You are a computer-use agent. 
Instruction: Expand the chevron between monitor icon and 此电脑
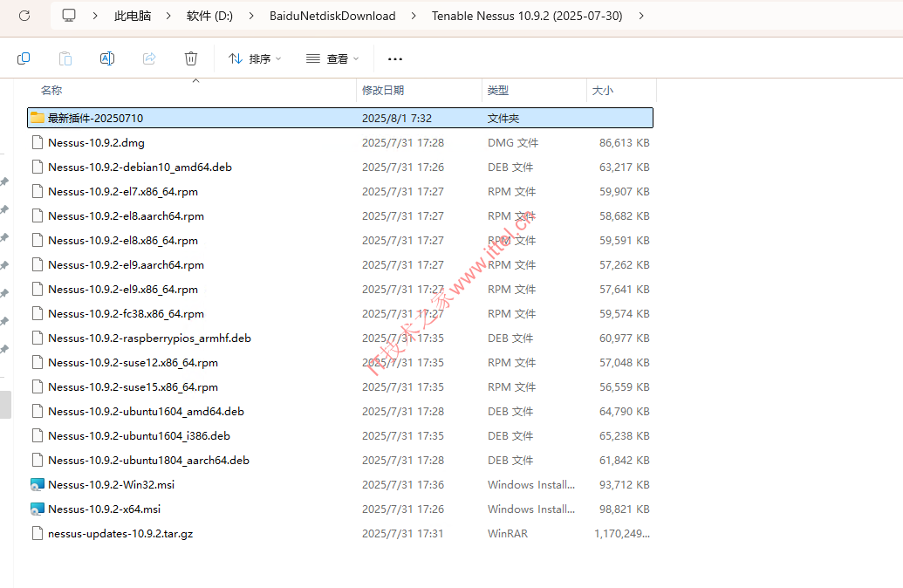pyautogui.click(x=95, y=16)
